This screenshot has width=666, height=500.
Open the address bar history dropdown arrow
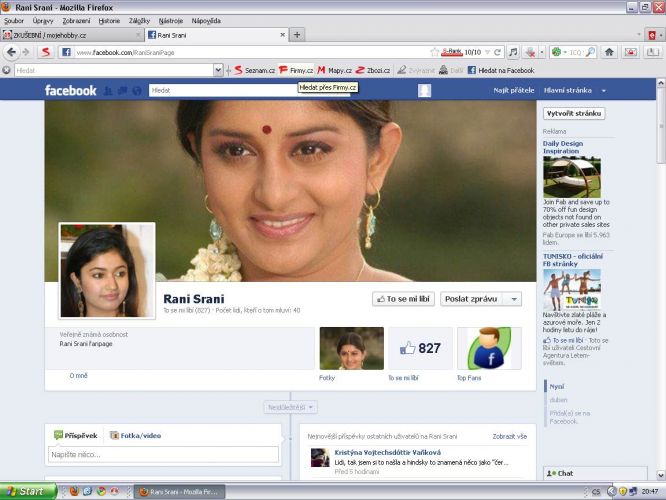487,52
